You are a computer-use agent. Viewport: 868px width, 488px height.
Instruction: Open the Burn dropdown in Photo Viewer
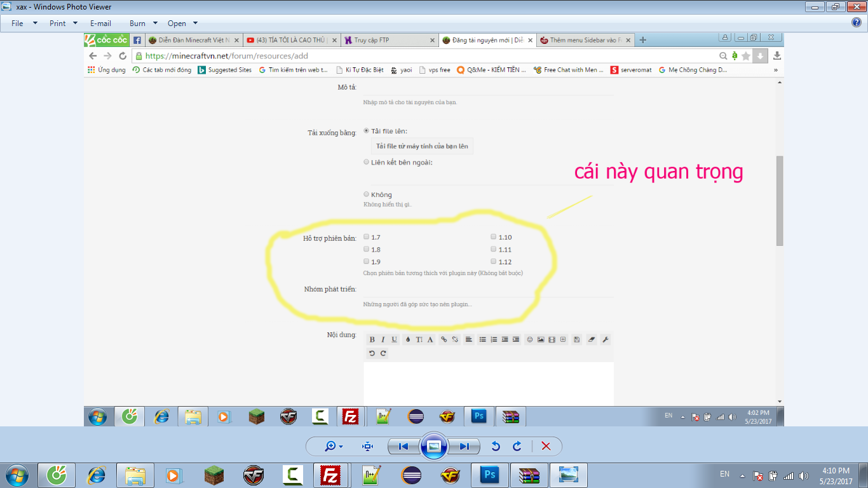pos(143,24)
